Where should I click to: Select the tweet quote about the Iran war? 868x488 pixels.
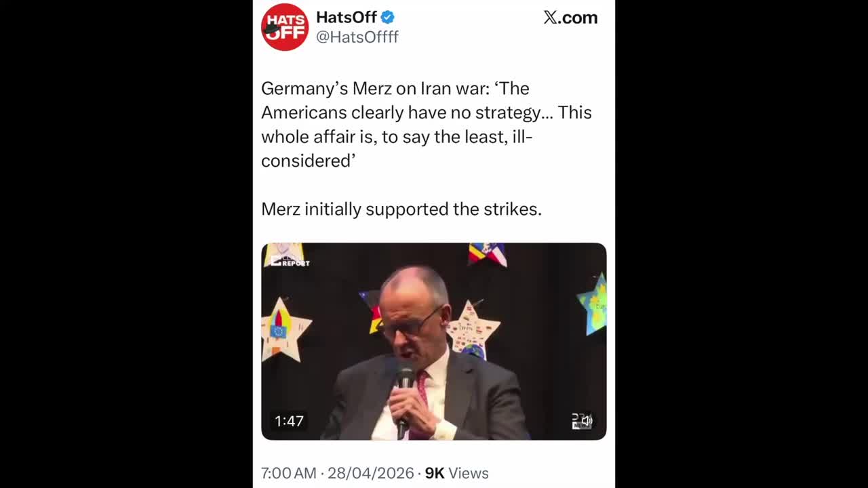427,125
